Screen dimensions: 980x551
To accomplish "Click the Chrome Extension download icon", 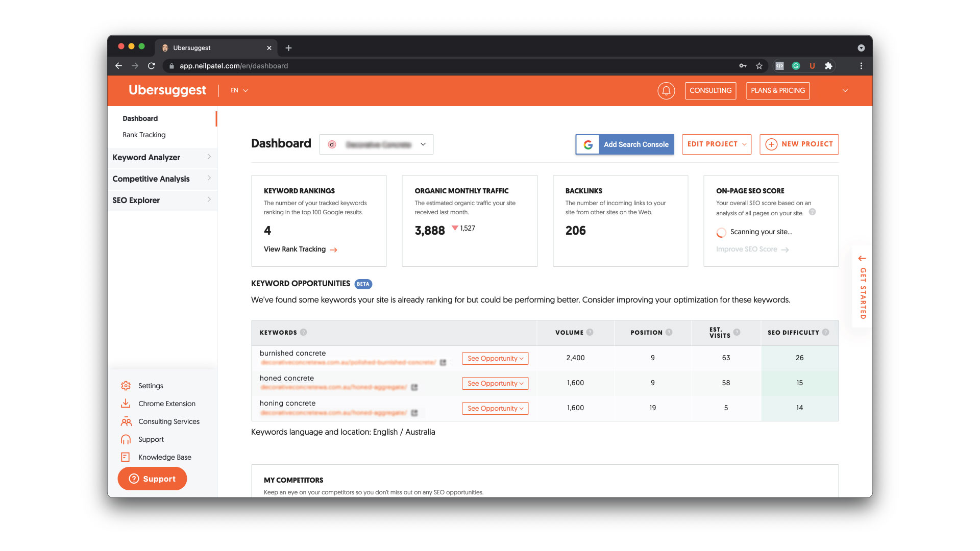I will [126, 404].
